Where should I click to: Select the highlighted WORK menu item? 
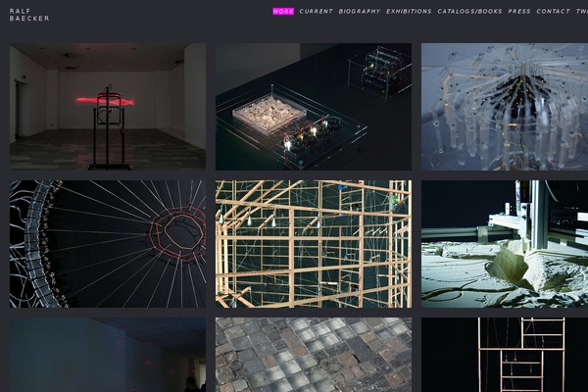pos(283,11)
